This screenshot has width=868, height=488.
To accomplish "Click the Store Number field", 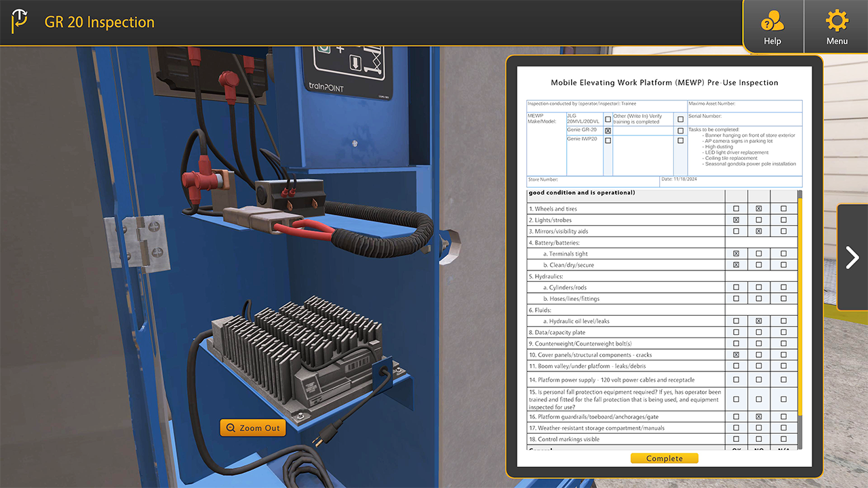I will (593, 181).
